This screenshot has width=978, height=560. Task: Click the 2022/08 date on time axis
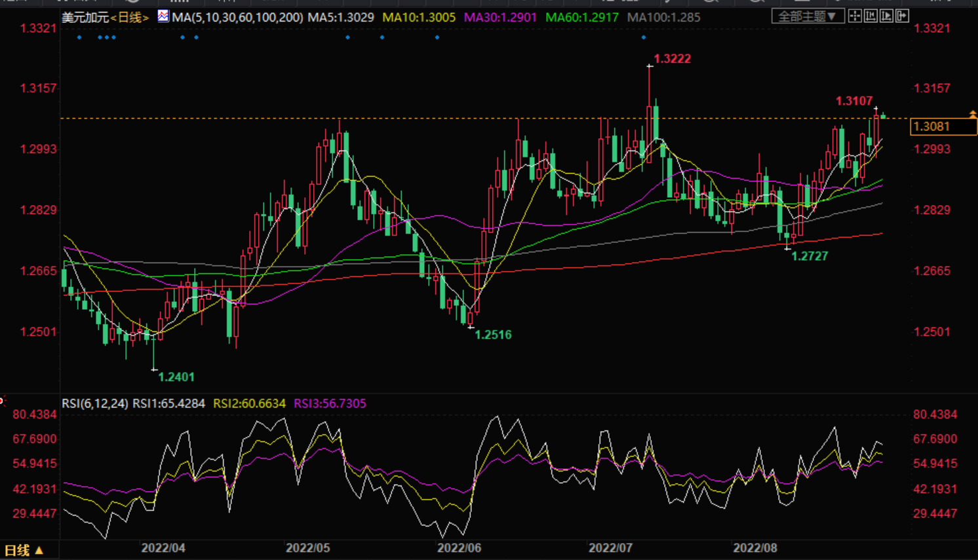pyautogui.click(x=754, y=548)
